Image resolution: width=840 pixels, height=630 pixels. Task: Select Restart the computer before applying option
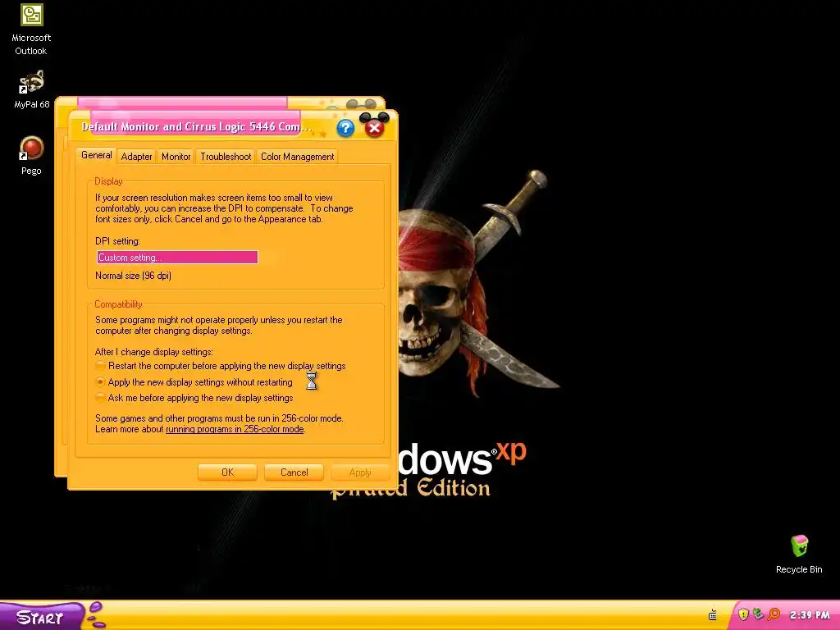[220, 366]
